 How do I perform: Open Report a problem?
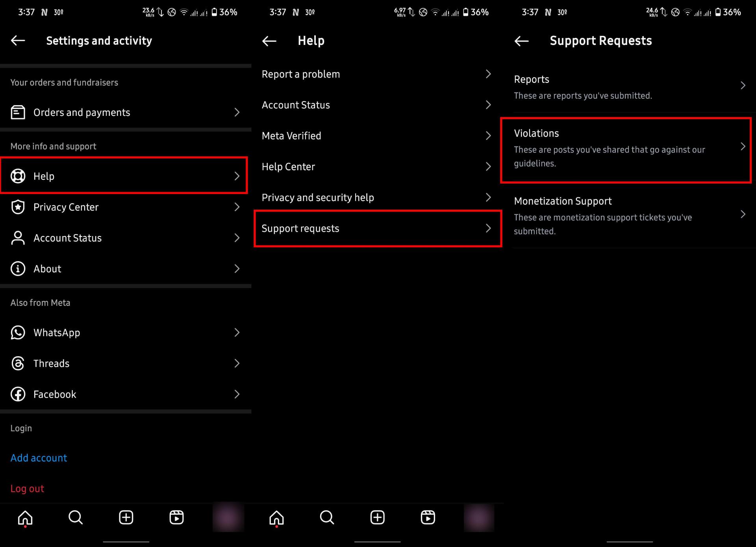pos(378,74)
